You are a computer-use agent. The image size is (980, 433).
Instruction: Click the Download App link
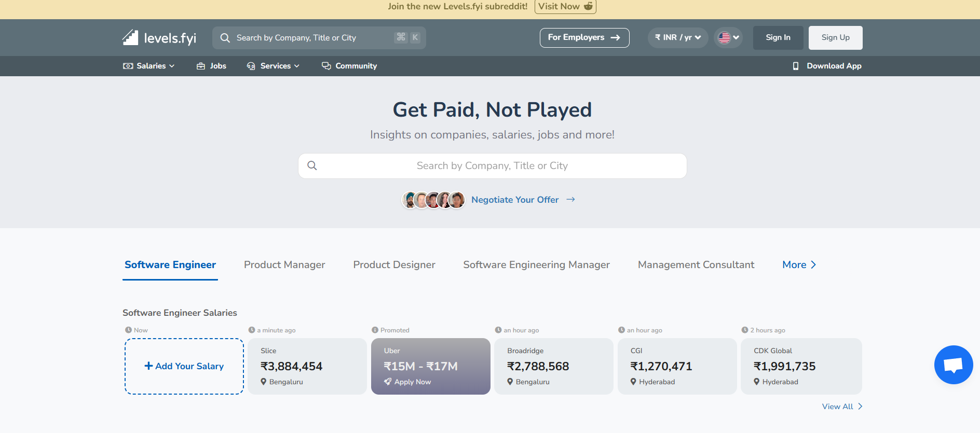click(827, 66)
